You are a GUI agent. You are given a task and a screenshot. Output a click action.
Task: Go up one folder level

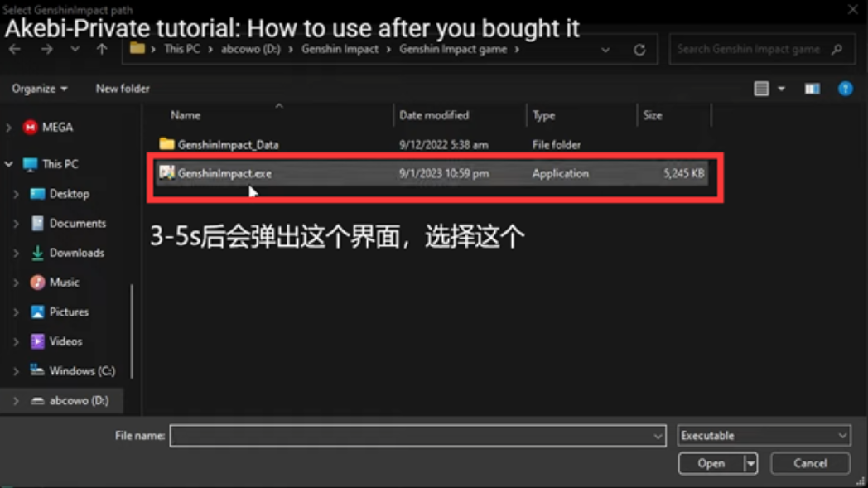click(102, 50)
